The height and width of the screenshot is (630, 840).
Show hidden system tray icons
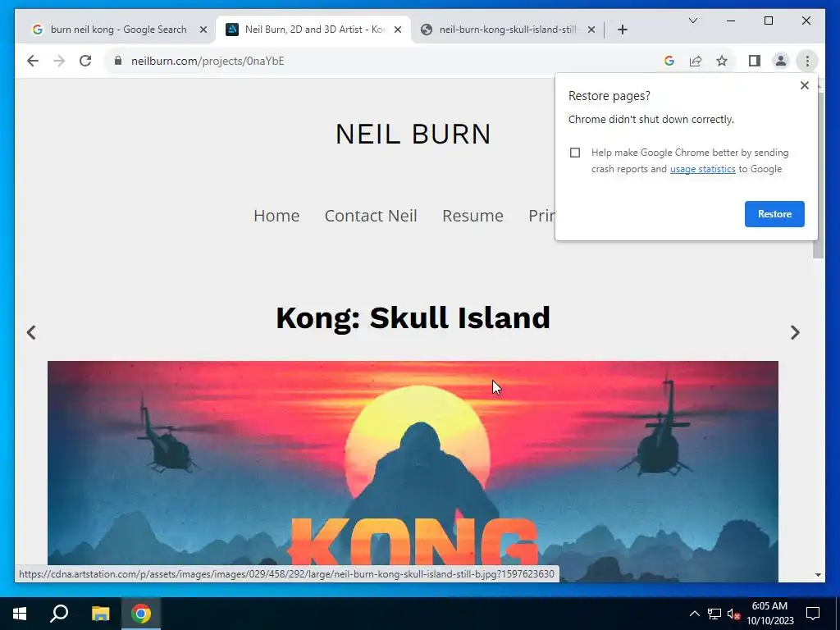pos(694,614)
